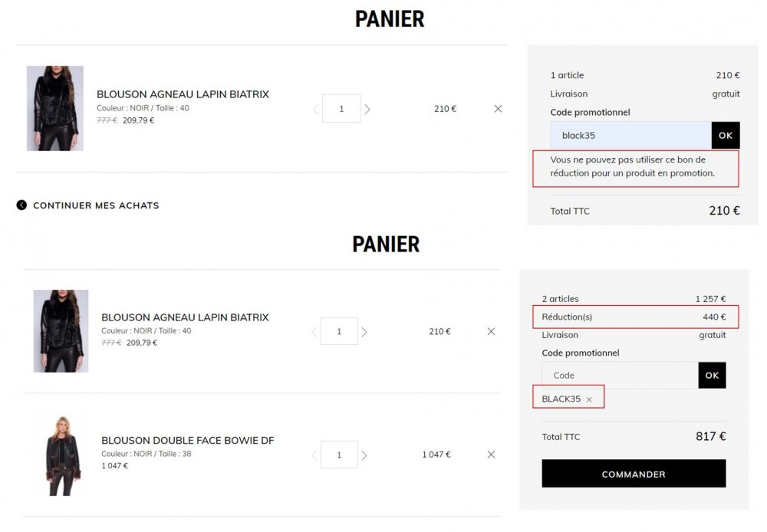767x532 pixels.
Task: Remove the Blouson Agneau item in the lower cart
Action: (x=491, y=331)
